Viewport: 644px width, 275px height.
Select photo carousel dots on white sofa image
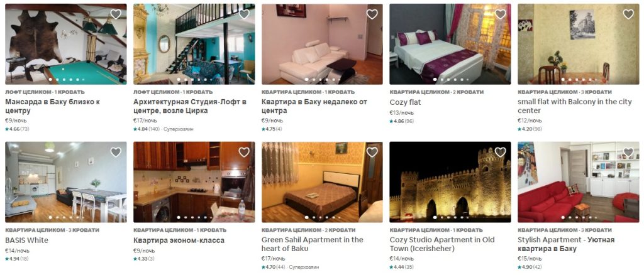coord(322,80)
